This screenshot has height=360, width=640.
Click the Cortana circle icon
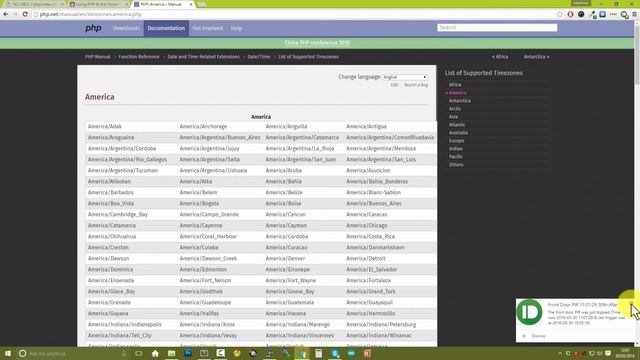pos(22,353)
